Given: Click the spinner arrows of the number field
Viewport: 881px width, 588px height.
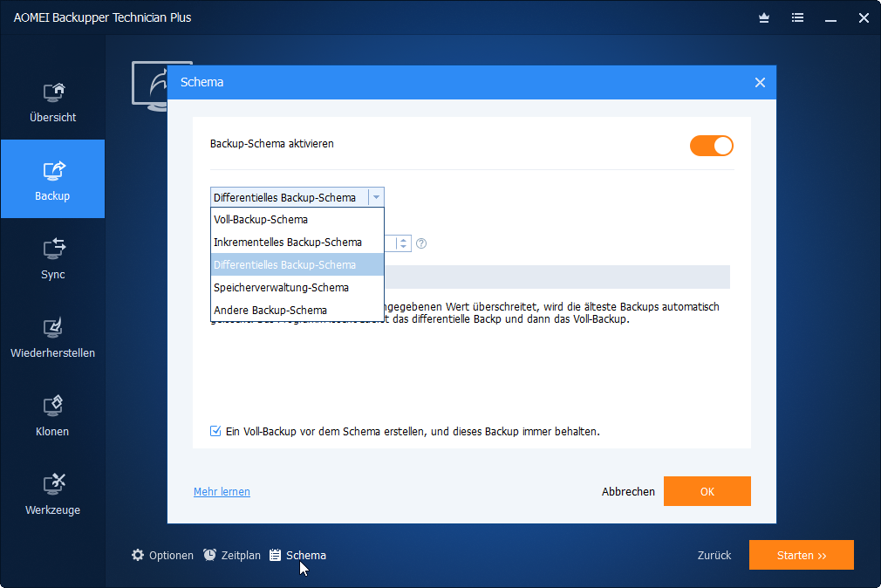Looking at the screenshot, I should (403, 243).
